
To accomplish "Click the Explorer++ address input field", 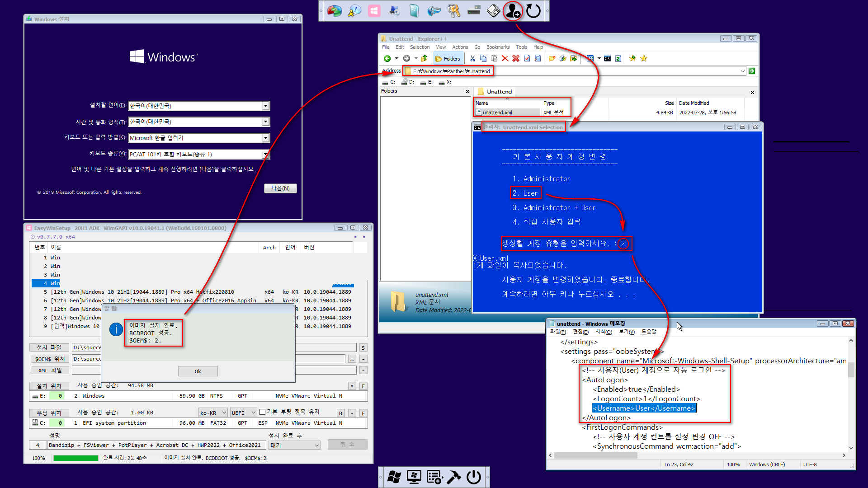I will point(574,71).
